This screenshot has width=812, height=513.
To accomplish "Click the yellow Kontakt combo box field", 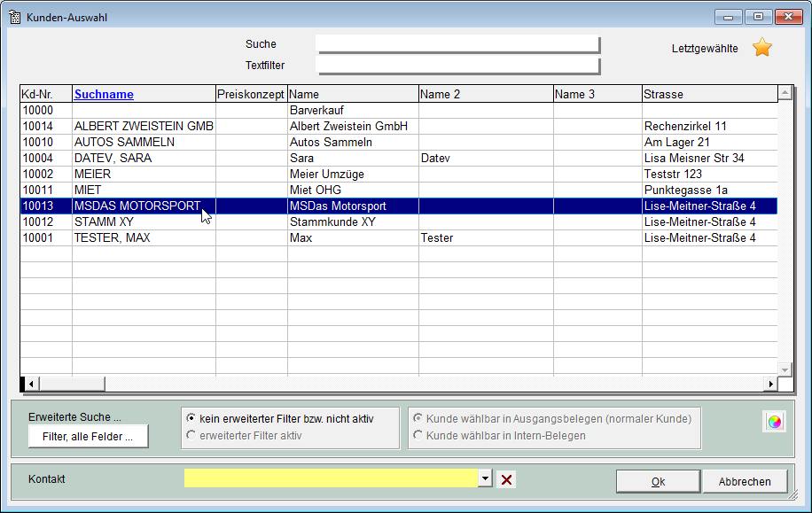I will (x=331, y=478).
